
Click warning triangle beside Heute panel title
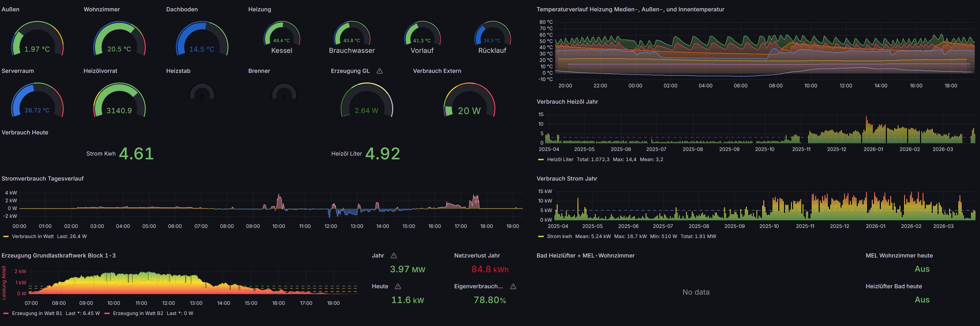coord(398,287)
